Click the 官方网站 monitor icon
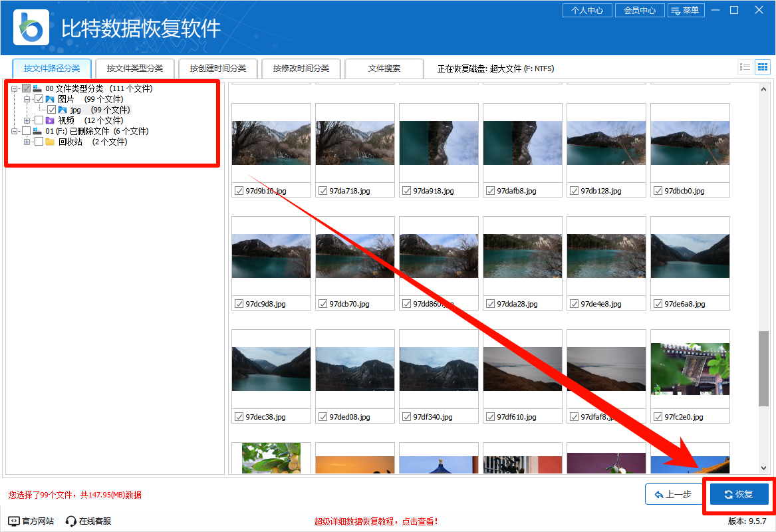 [14, 521]
